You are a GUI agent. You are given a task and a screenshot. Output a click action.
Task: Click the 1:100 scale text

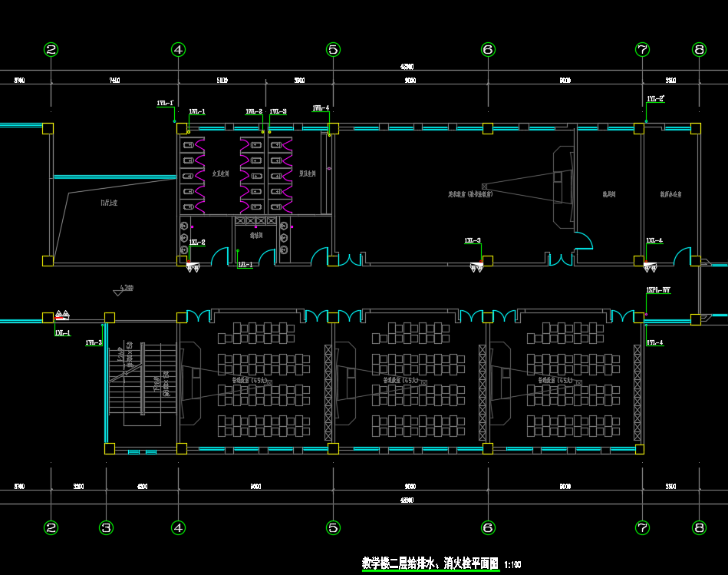(x=512, y=565)
